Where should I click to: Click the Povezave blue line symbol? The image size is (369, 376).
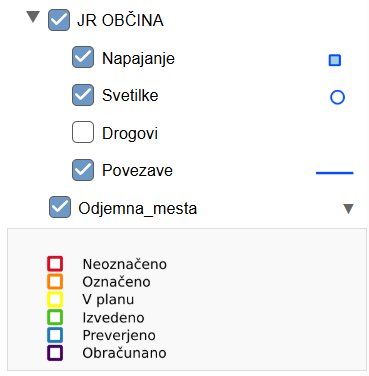coord(334,173)
